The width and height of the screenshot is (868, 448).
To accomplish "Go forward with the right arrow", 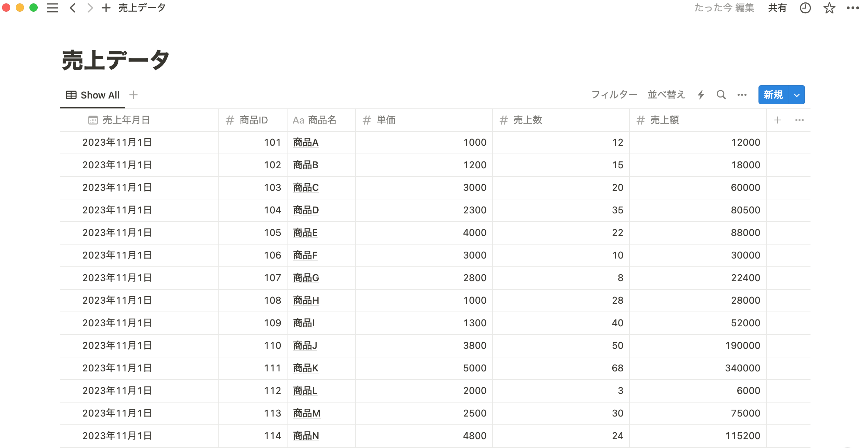I will pos(90,8).
